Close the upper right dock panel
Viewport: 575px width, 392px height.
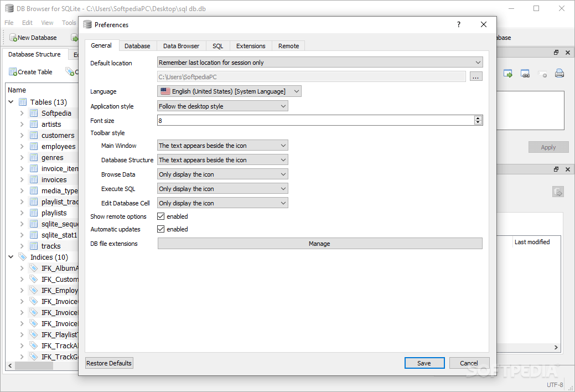(568, 53)
